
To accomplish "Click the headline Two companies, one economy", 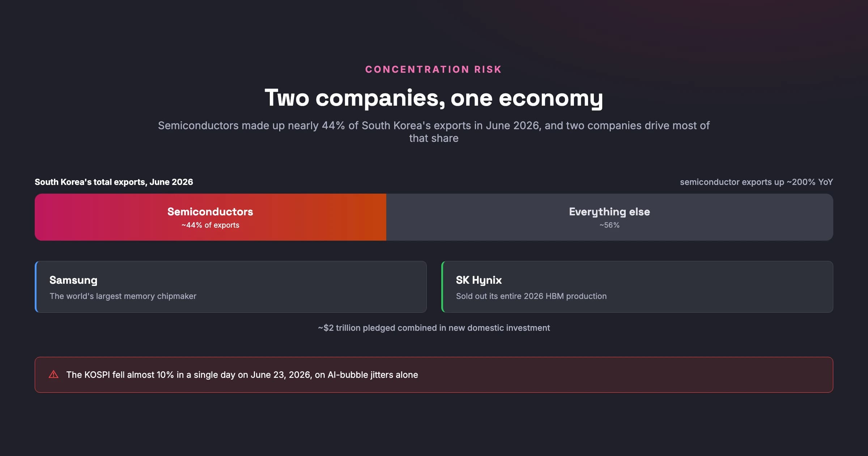I will (x=434, y=98).
